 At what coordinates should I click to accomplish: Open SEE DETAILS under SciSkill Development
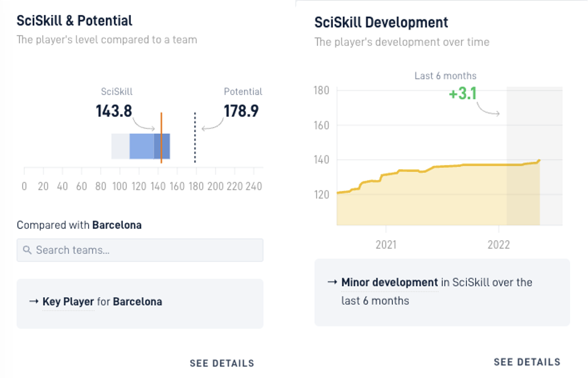coord(527,362)
